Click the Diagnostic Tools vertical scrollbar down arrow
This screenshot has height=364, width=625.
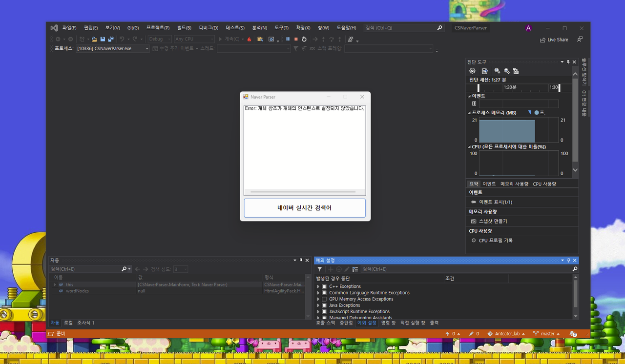[x=575, y=170]
